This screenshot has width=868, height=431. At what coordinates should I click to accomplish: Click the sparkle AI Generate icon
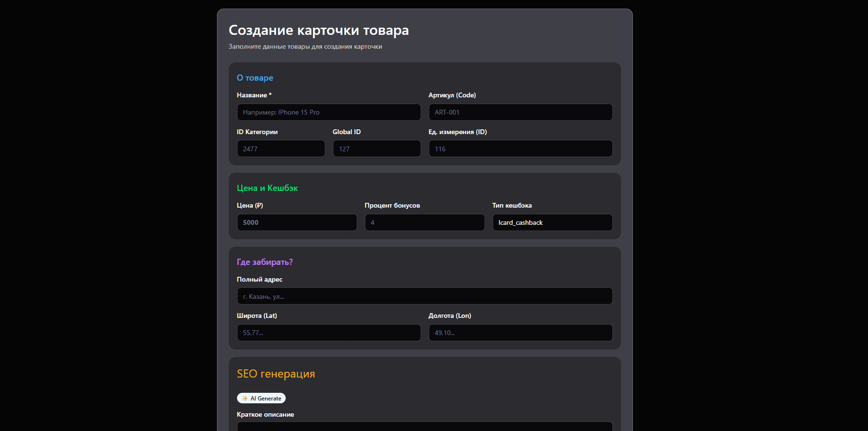pyautogui.click(x=247, y=398)
